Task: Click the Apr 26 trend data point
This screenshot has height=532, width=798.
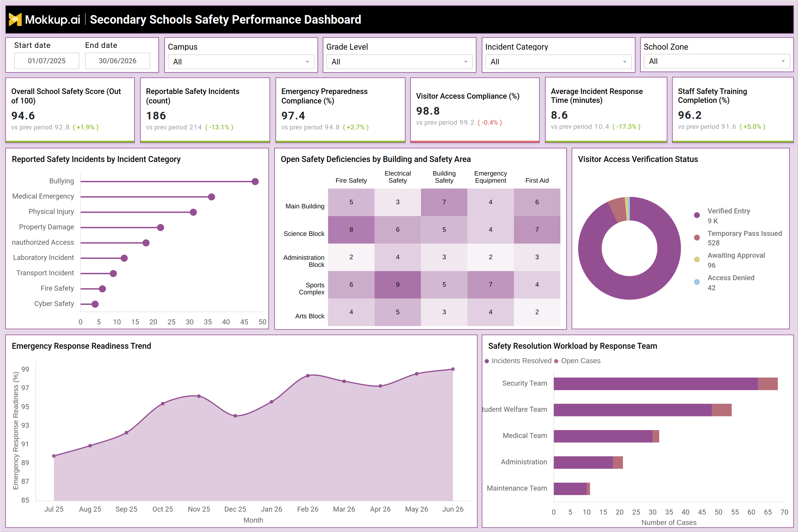Action: [380, 386]
